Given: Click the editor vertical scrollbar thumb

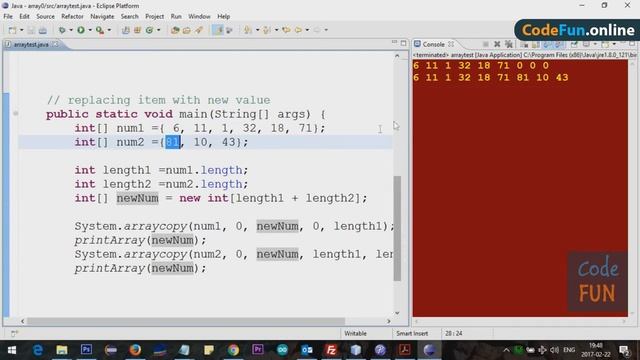Looking at the screenshot, I should 397,229.
